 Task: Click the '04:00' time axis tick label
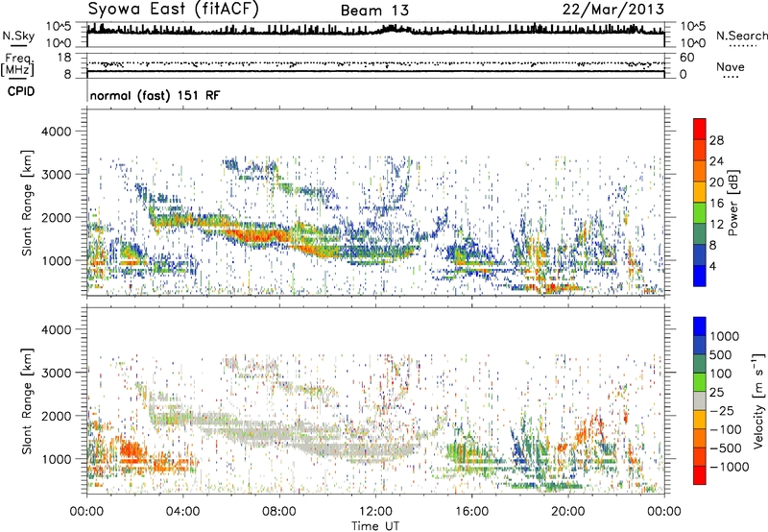coord(183,512)
